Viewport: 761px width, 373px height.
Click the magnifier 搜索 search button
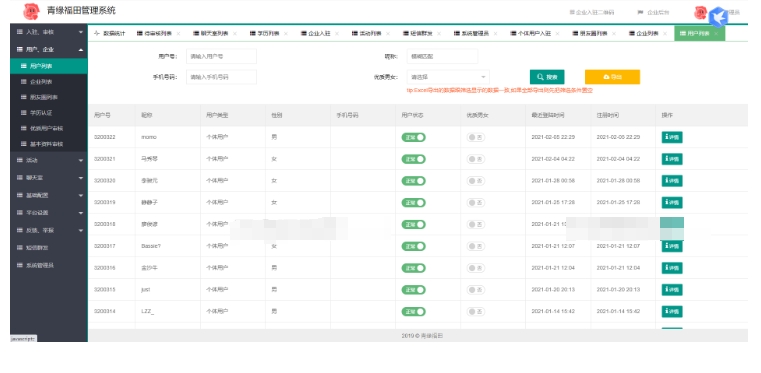pyautogui.click(x=547, y=77)
